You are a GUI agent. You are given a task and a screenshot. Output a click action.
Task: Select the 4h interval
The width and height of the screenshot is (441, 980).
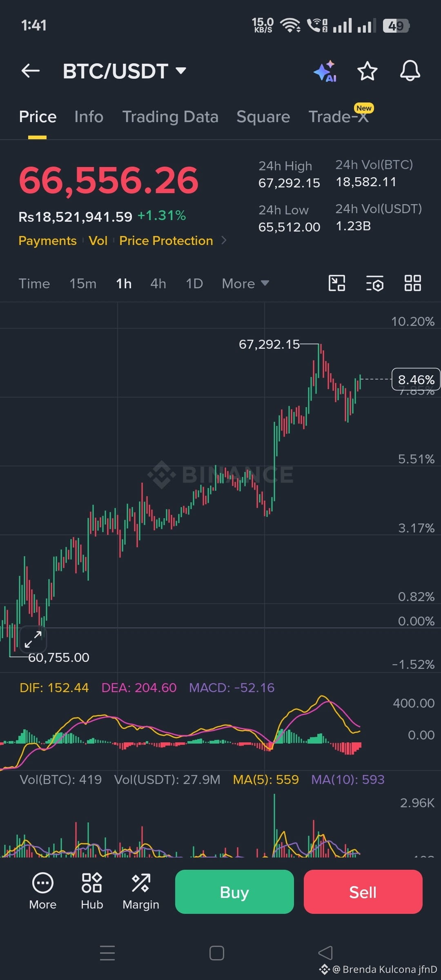point(158,283)
